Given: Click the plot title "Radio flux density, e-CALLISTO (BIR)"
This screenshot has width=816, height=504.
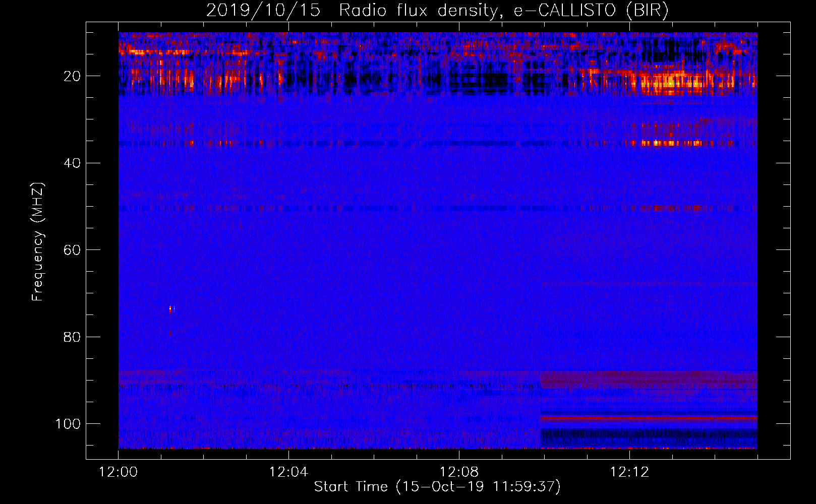Looking at the screenshot, I should click(503, 11).
